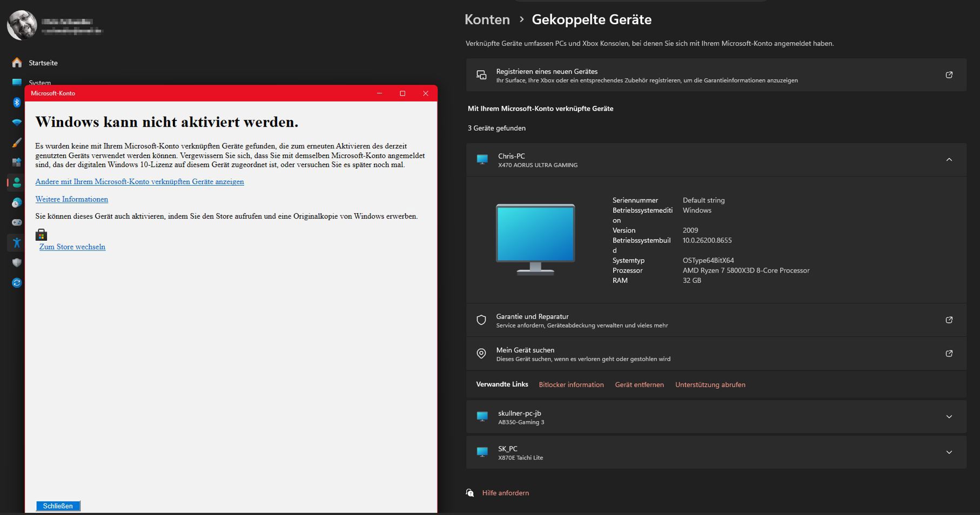980x515 pixels.
Task: Open Accessibility figure icon
Action: [17, 242]
